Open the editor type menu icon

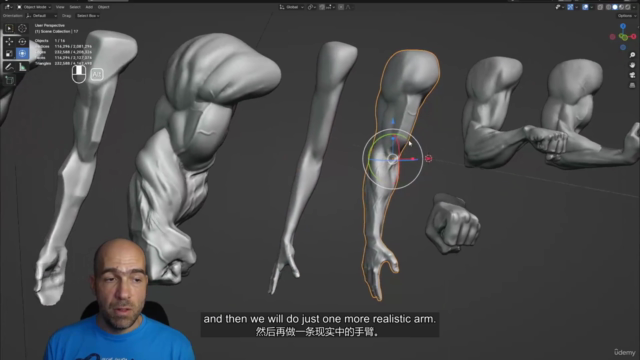pyautogui.click(x=8, y=7)
